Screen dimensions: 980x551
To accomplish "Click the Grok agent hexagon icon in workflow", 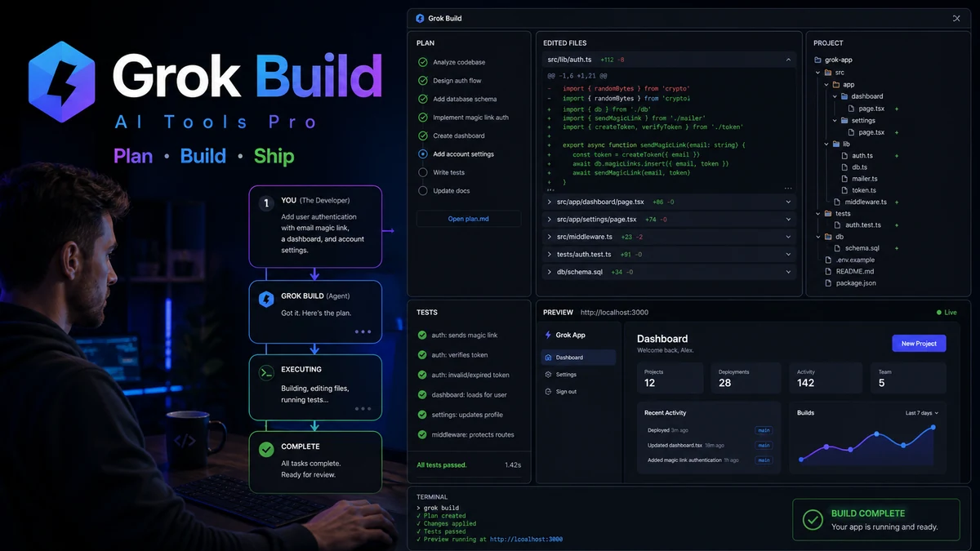I will [x=266, y=300].
